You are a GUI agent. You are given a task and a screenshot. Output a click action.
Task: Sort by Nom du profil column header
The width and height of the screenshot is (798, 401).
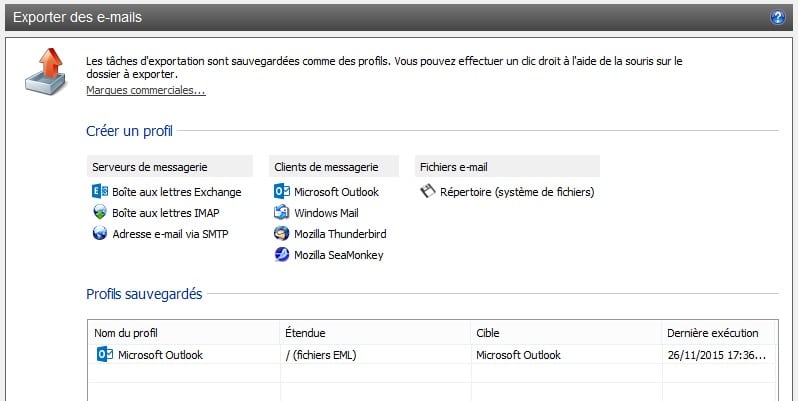click(x=126, y=332)
